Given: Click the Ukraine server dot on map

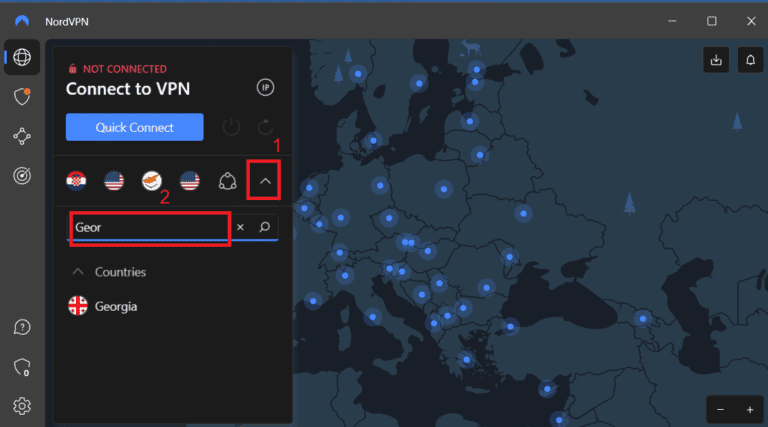Looking at the screenshot, I should (524, 214).
